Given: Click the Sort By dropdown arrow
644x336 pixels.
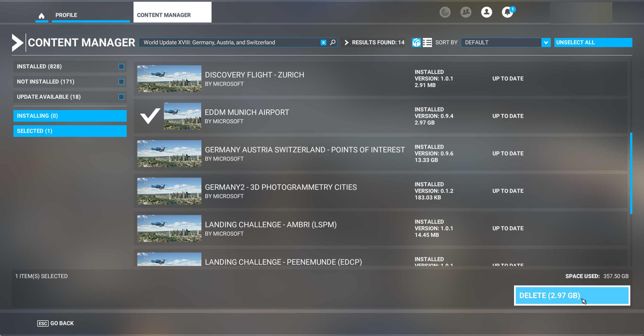Looking at the screenshot, I should [x=546, y=43].
